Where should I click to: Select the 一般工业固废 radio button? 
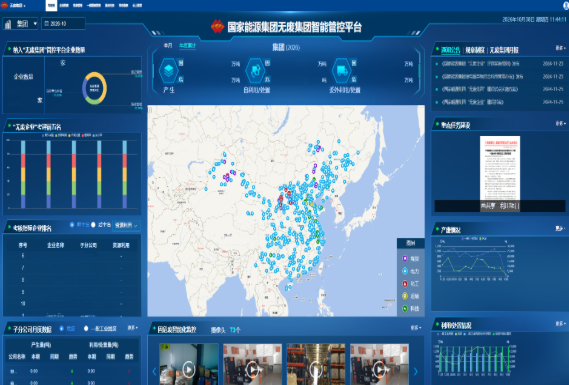click(86, 328)
